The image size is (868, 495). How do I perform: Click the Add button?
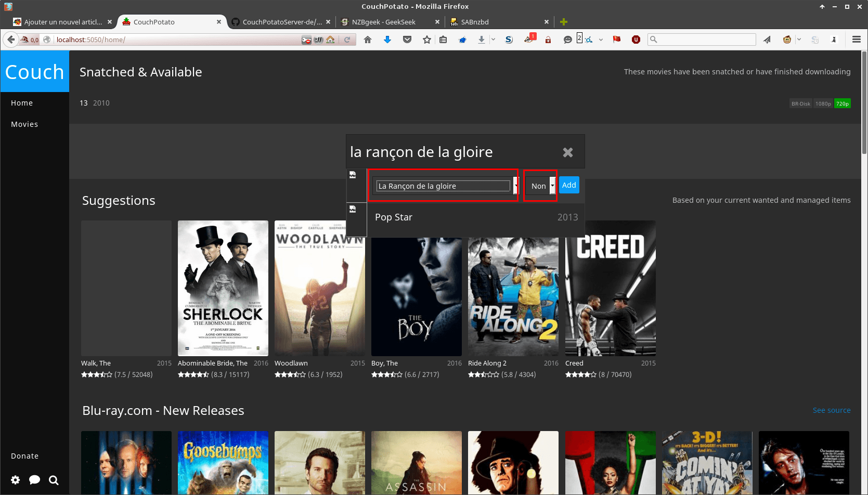coord(569,185)
